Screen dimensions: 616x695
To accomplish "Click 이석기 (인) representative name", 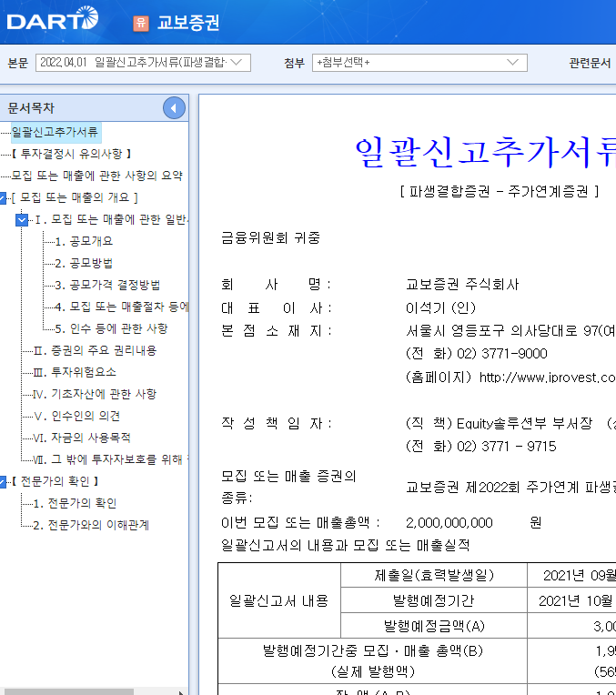I will pos(440,307).
